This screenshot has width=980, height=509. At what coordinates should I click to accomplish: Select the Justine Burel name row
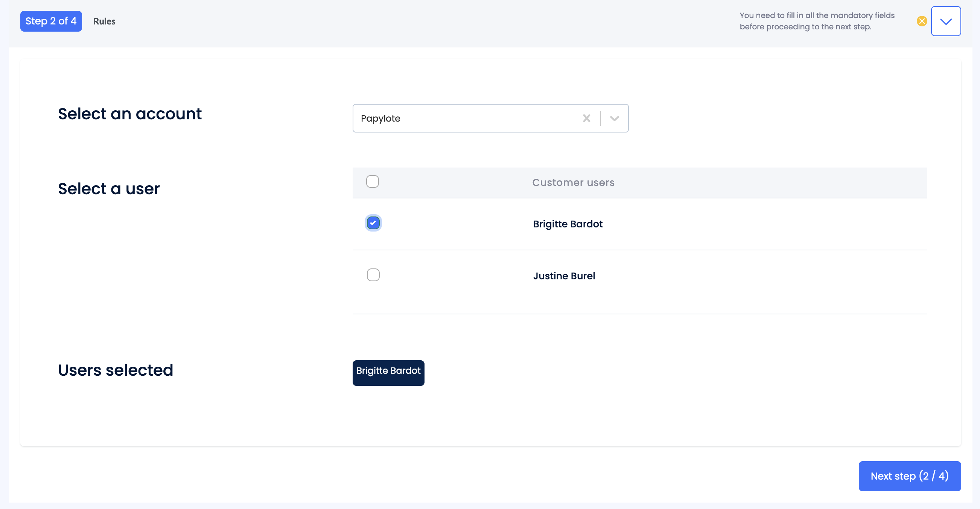point(563,276)
